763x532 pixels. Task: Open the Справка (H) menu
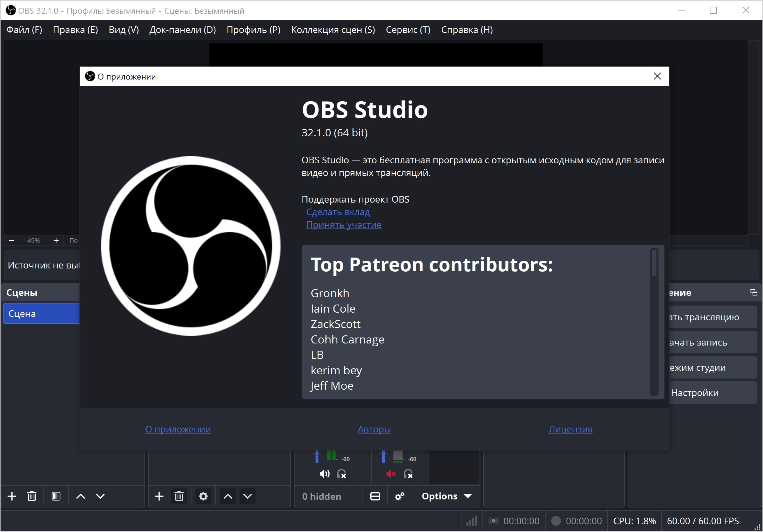[x=467, y=30]
